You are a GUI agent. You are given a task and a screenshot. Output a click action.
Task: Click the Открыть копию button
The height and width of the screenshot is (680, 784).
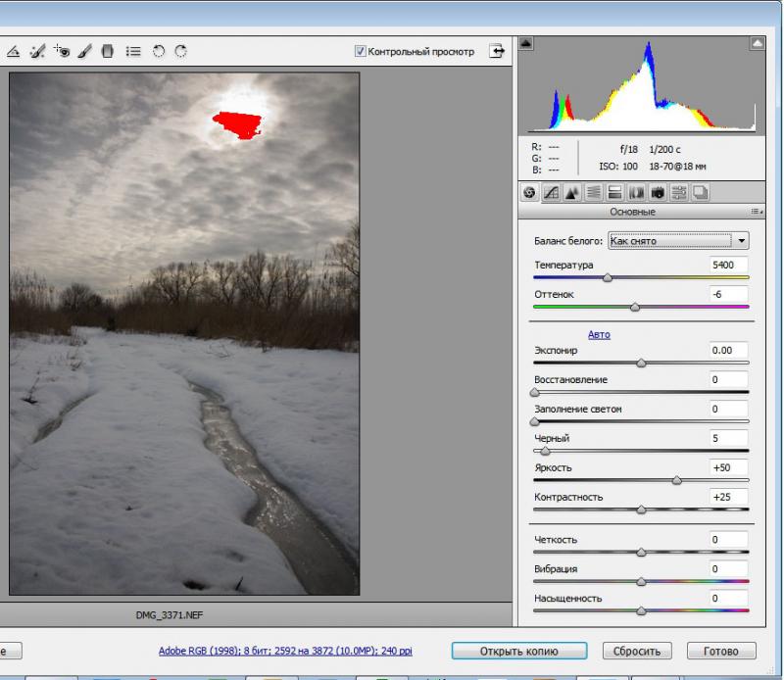point(519,651)
